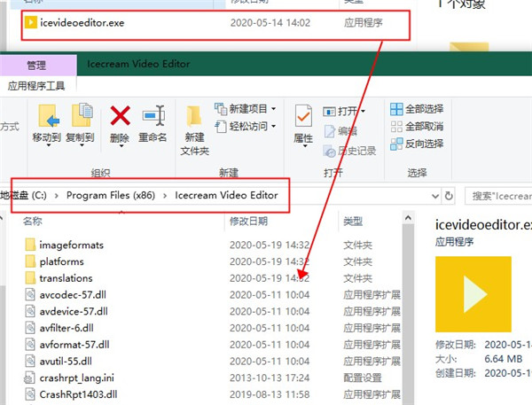Screen dimensions: 532x405
Task: Click the yellow icevideoeditor preview thumbnail
Action: [x=473, y=294]
